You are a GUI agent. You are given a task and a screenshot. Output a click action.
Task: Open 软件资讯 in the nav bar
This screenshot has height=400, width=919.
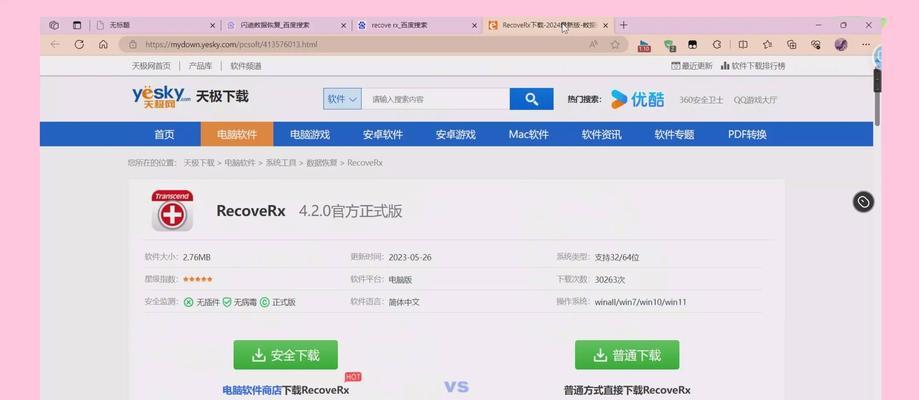[601, 134]
